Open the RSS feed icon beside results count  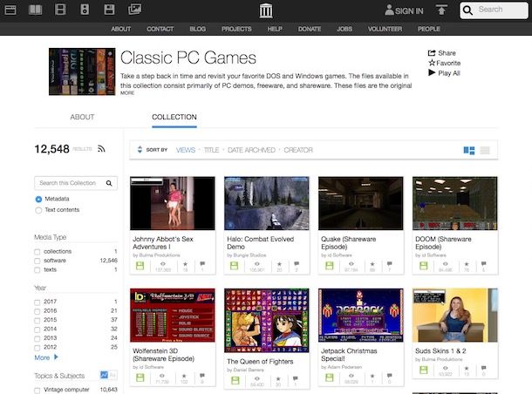point(101,148)
